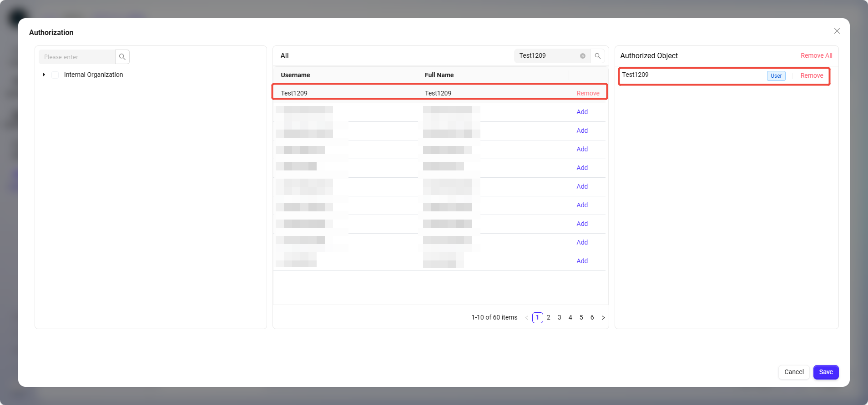Remove all authorized objects
Screen dimensions: 868x405
pos(816,55)
